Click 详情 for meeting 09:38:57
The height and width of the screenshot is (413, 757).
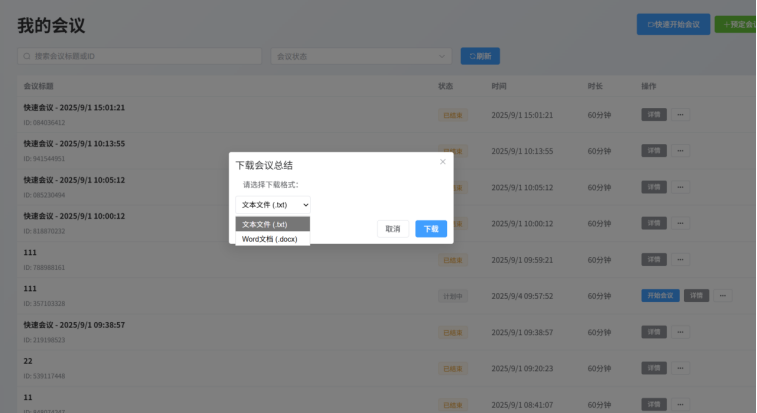coord(654,332)
